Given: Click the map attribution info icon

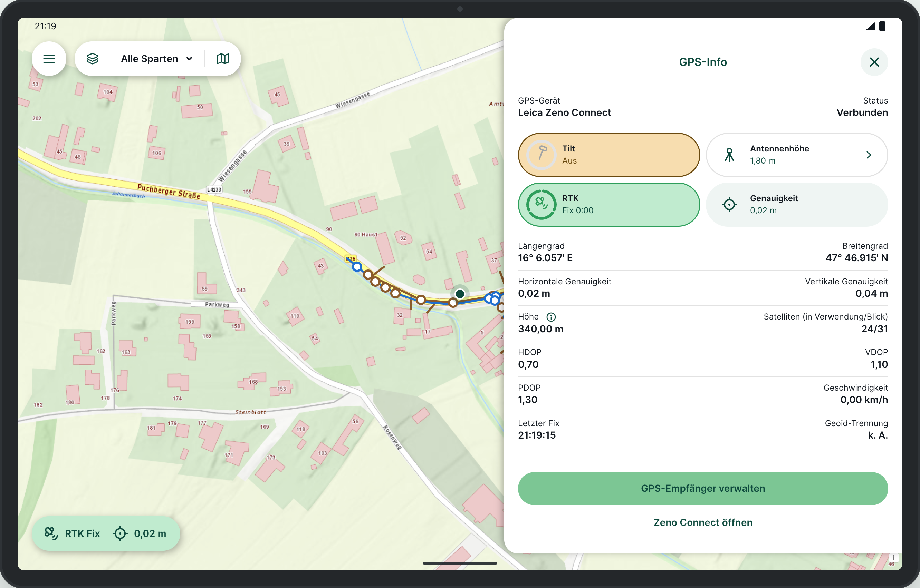Looking at the screenshot, I should (894, 557).
